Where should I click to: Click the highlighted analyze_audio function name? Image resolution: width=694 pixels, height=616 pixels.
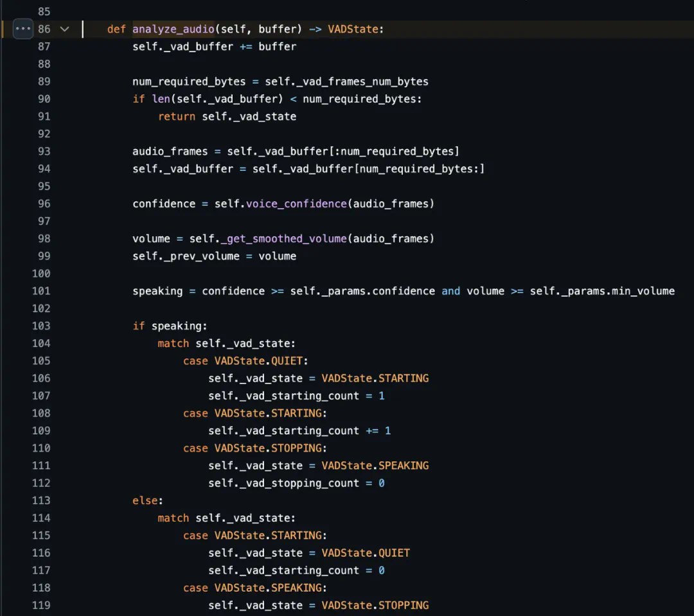coord(173,29)
